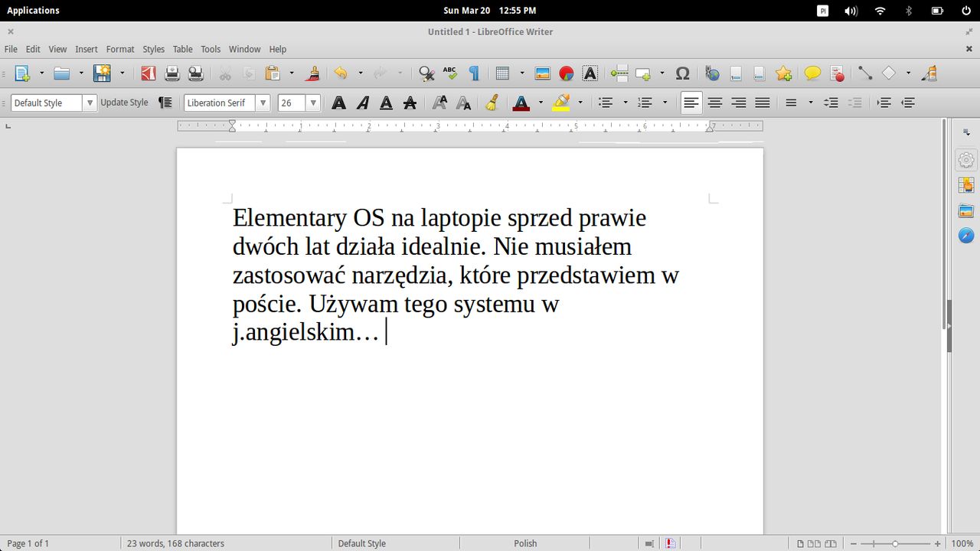
Task: Activate Clone Formatting paintbrush
Action: 312,73
